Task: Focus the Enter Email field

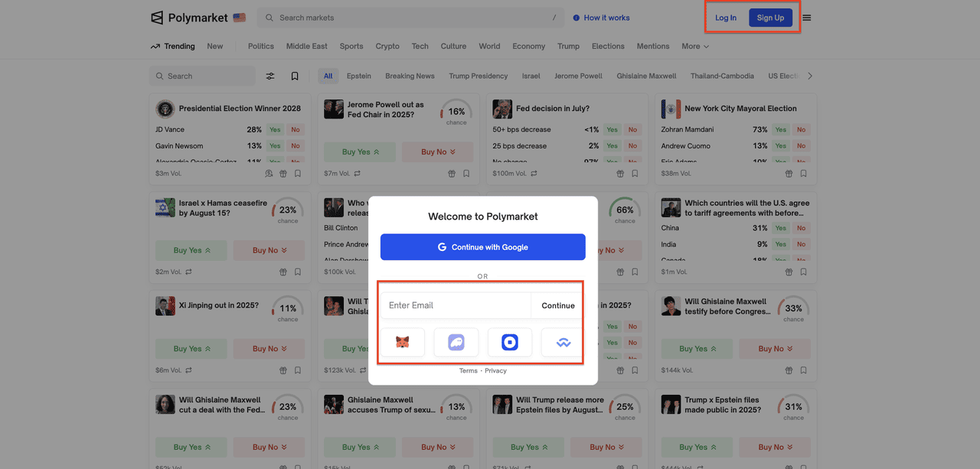Action: coord(456,305)
